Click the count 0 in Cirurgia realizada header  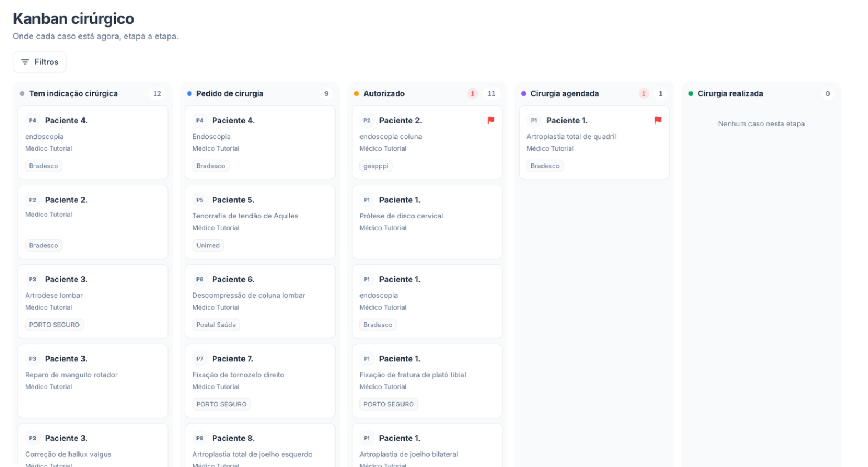coord(827,93)
